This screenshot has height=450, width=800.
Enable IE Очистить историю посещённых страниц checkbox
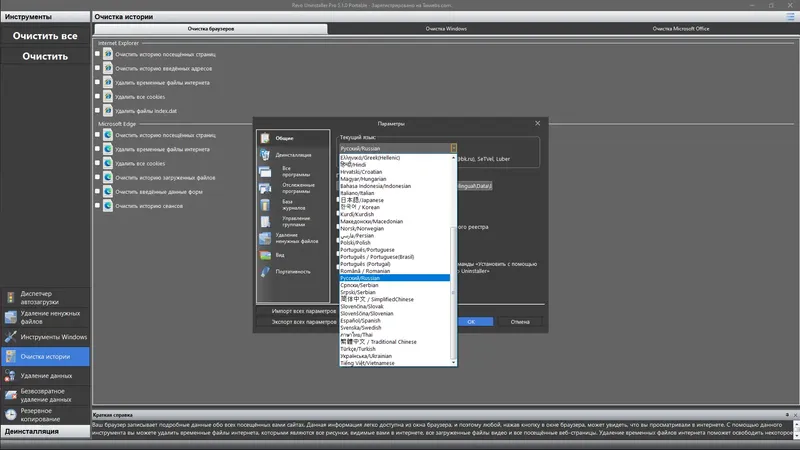[x=97, y=54]
